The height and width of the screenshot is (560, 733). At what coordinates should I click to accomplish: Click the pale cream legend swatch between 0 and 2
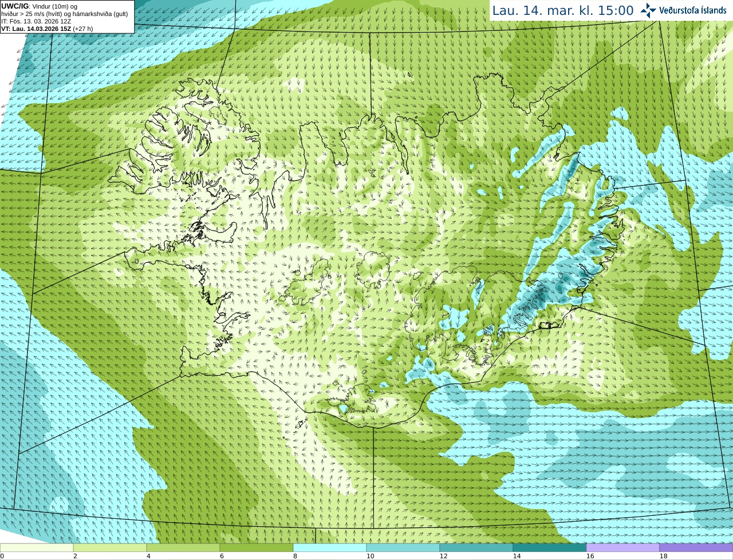coord(37,547)
